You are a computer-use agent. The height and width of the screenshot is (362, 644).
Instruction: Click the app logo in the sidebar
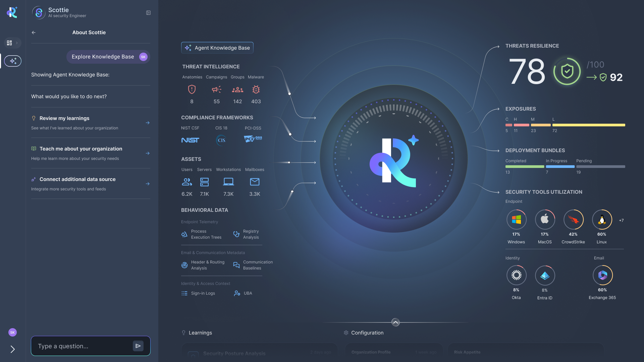click(x=12, y=12)
